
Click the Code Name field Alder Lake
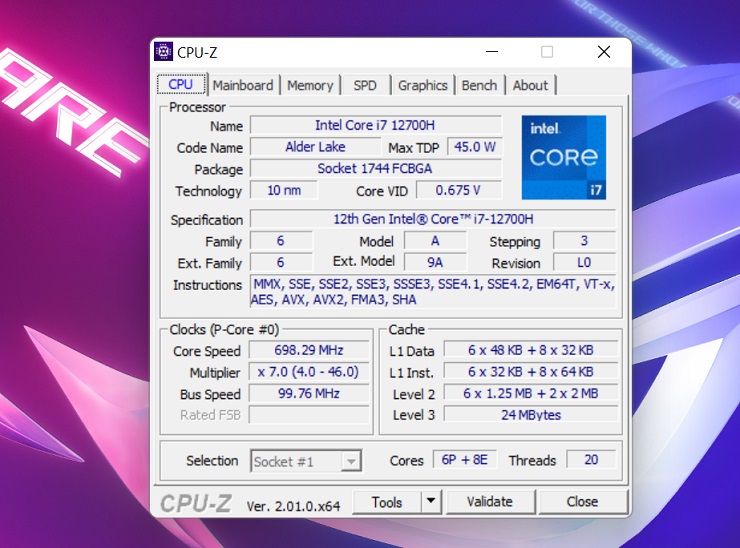tap(315, 147)
